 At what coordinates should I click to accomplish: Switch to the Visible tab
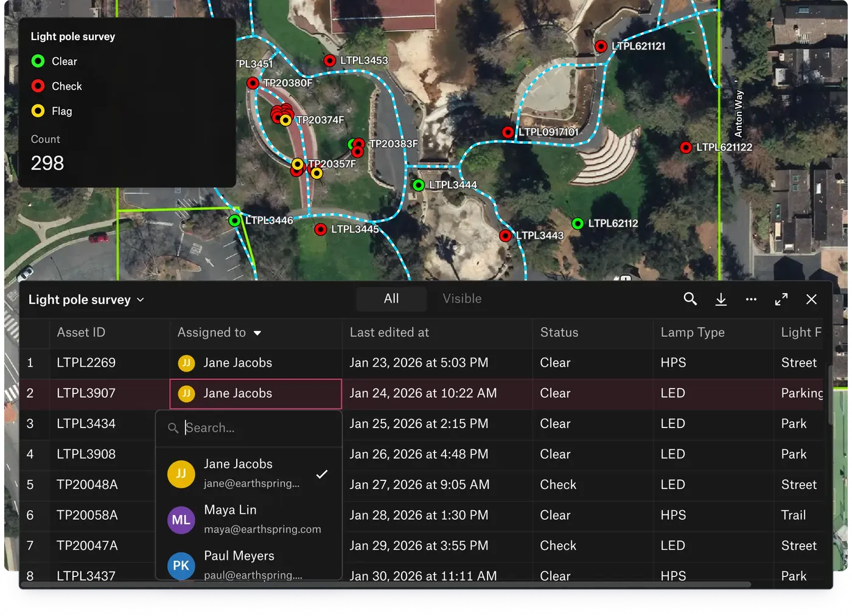tap(462, 299)
